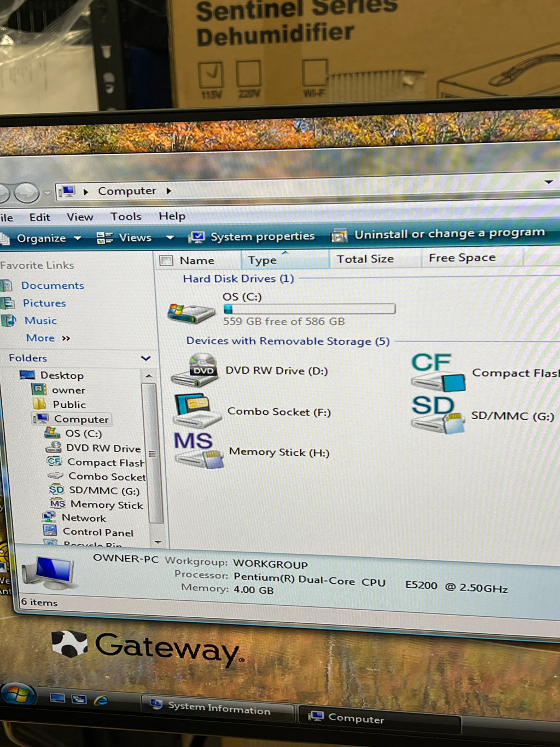Image resolution: width=560 pixels, height=747 pixels.
Task: Select the Memory Stick (H:) MS icon
Action: point(199,450)
